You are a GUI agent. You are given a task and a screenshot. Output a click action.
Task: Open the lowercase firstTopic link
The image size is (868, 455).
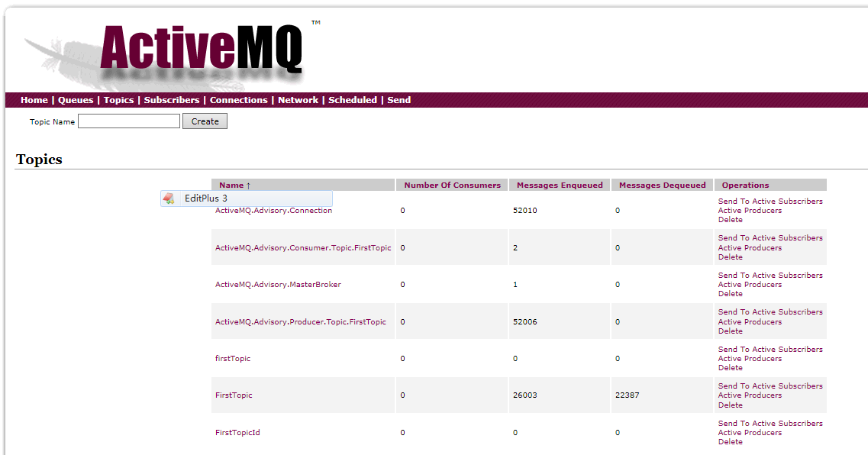233,359
